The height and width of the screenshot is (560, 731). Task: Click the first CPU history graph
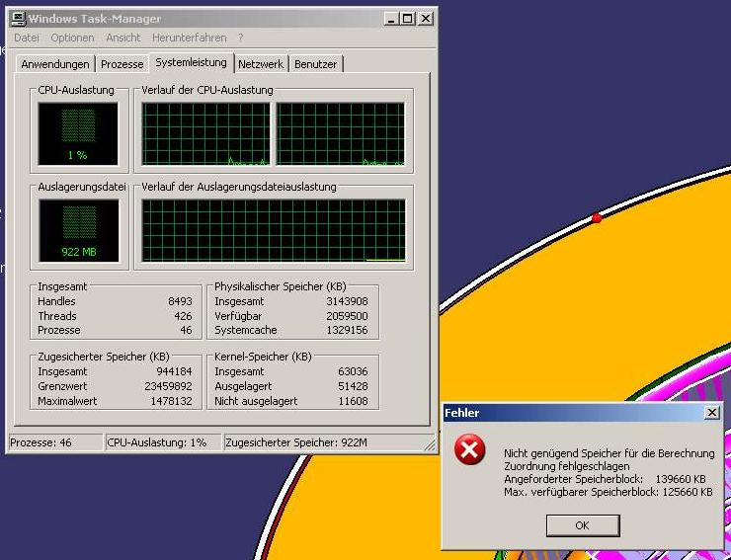pos(205,134)
